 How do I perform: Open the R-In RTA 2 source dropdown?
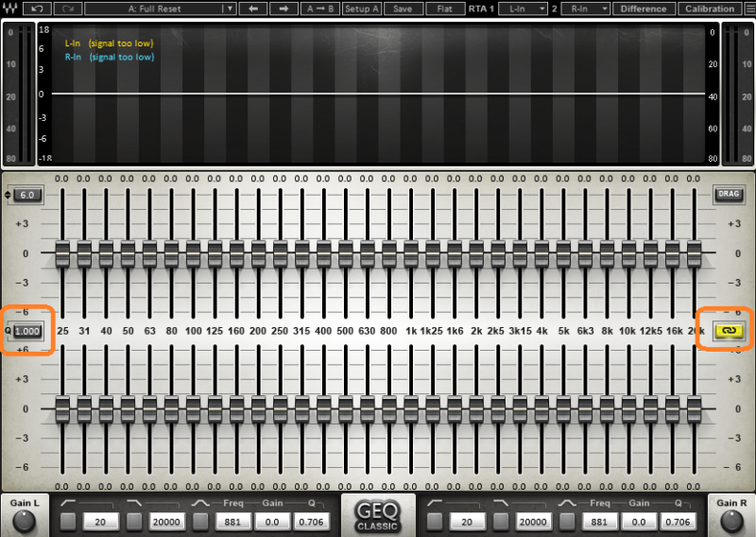[586, 9]
